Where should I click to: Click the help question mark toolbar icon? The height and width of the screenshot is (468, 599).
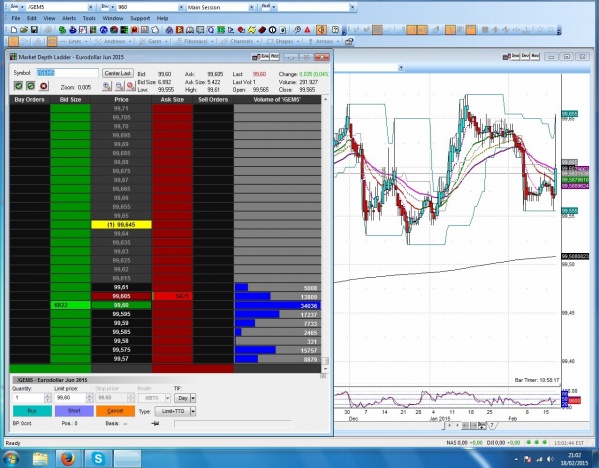tap(335, 30)
